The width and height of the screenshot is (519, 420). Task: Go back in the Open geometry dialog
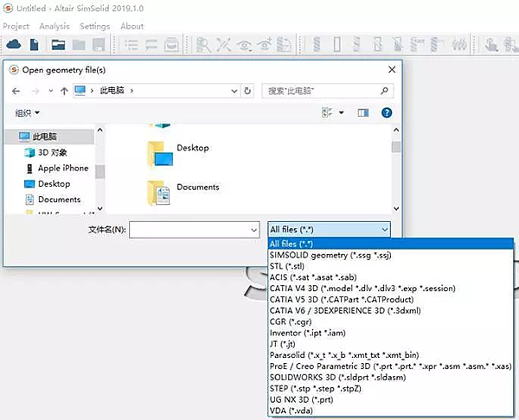(16, 91)
